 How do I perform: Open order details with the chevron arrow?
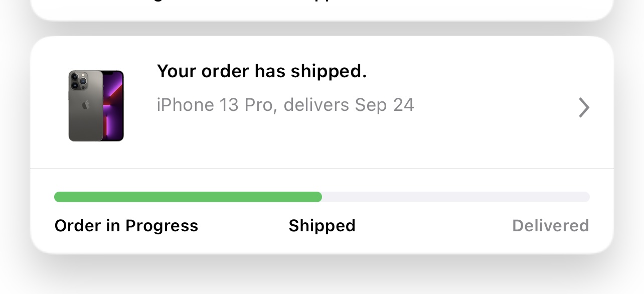click(584, 107)
